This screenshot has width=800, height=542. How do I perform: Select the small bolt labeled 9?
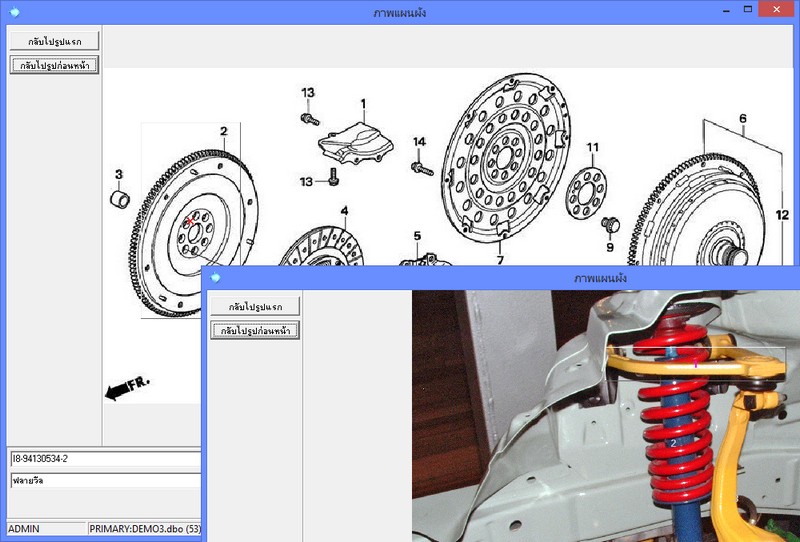pos(614,223)
